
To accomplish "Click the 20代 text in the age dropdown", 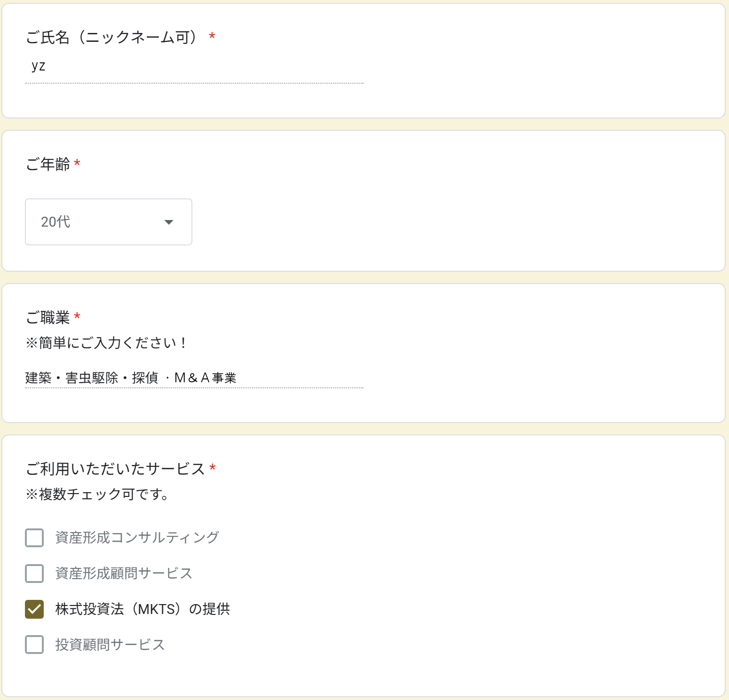I will click(x=55, y=222).
